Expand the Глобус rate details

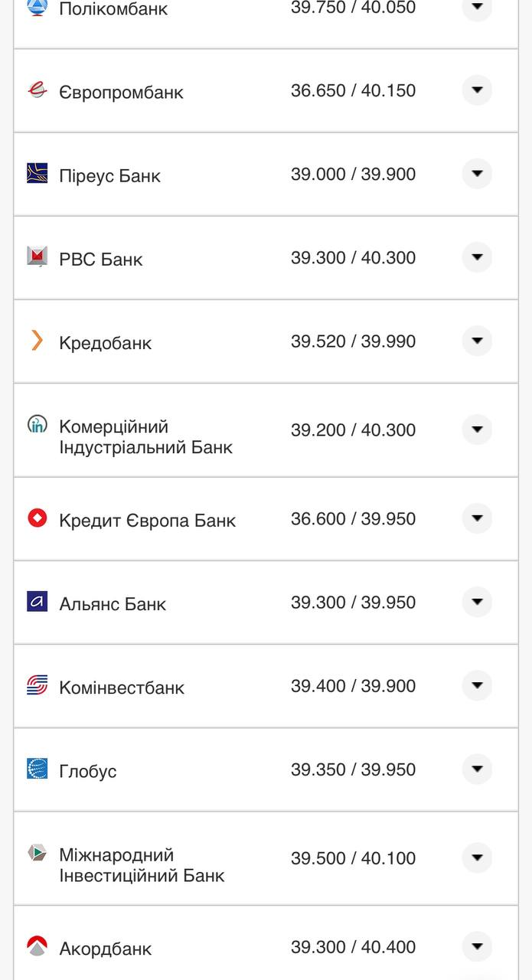point(477,769)
